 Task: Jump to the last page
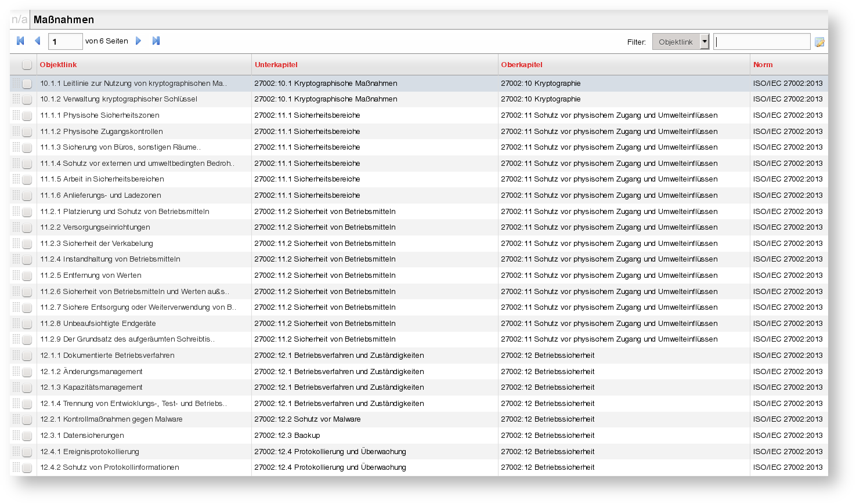(x=156, y=41)
